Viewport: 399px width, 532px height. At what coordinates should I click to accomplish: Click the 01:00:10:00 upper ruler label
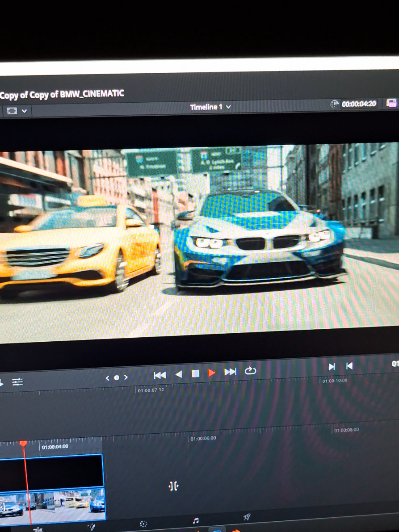coord(335,381)
